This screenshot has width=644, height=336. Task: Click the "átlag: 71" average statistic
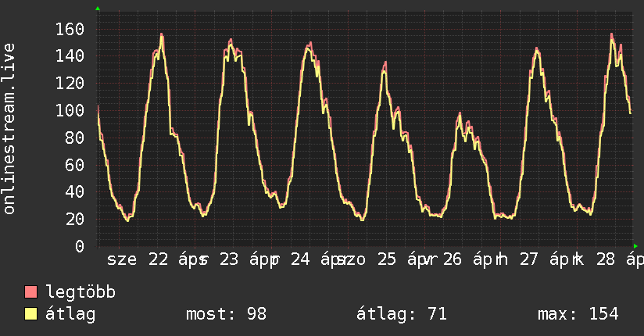click(401, 314)
